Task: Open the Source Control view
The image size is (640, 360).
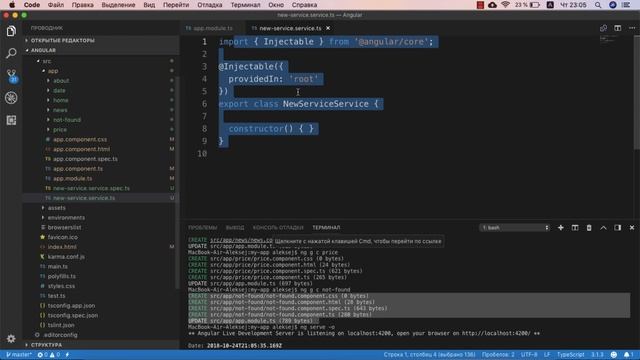Action: [11, 76]
